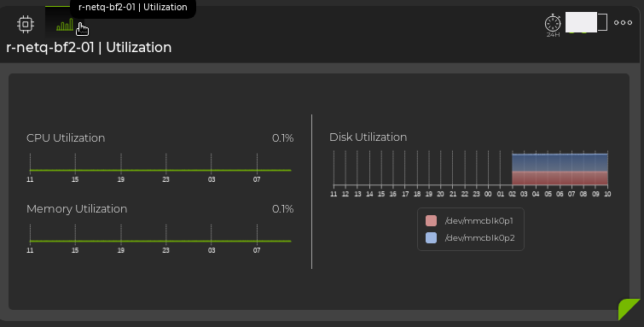The image size is (644, 327).
Task: Click red /dev/mmcblk0p1 legend swatch
Action: (431, 221)
